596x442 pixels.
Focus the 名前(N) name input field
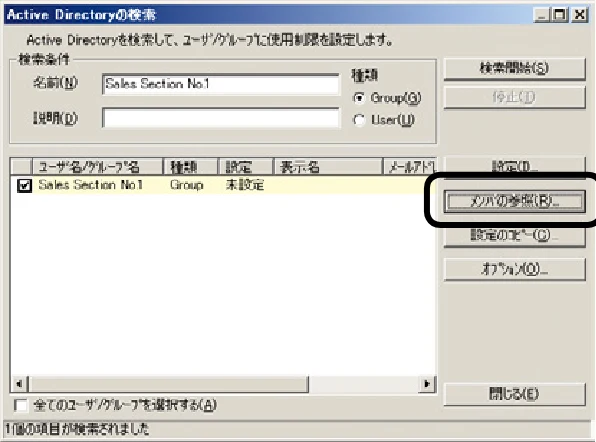(x=220, y=84)
